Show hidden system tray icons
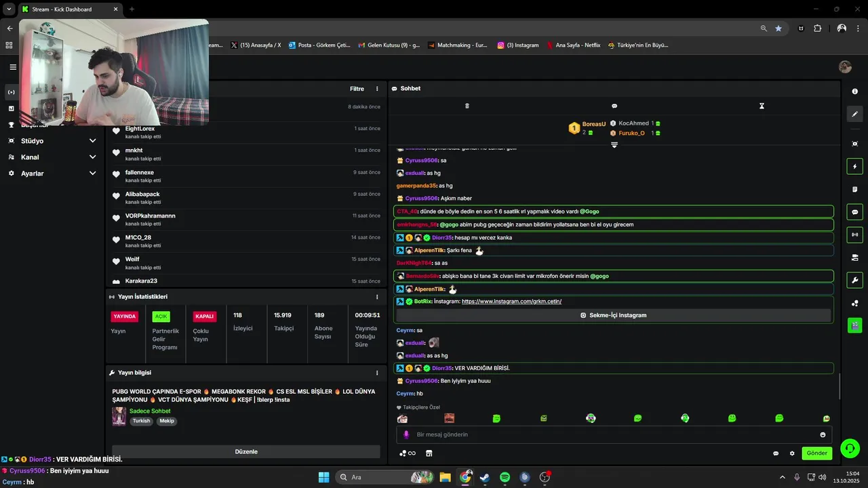 pyautogui.click(x=782, y=477)
